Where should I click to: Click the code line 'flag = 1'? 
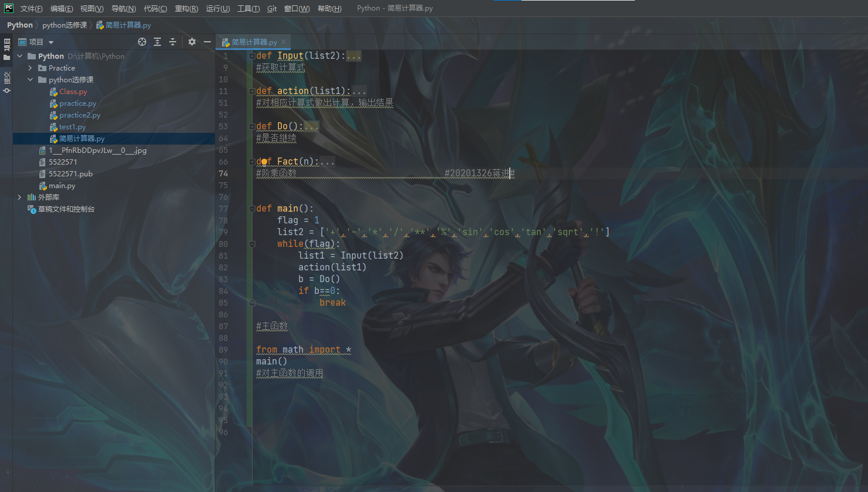298,220
